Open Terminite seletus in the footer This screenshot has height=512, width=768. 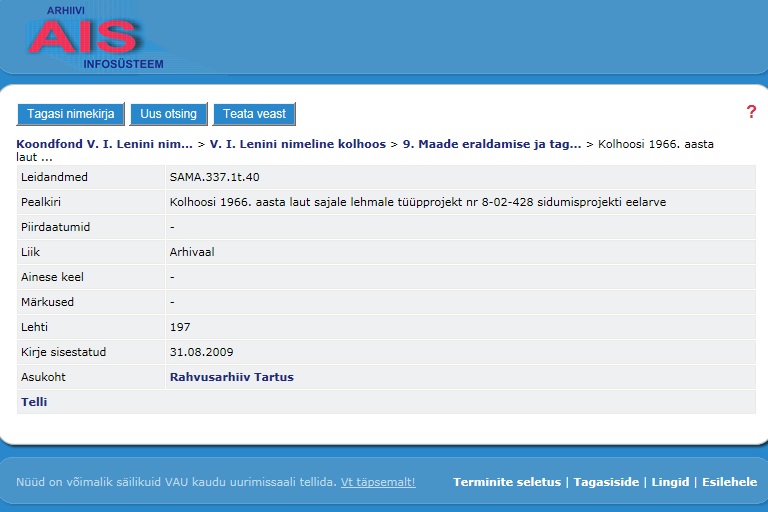pos(507,482)
